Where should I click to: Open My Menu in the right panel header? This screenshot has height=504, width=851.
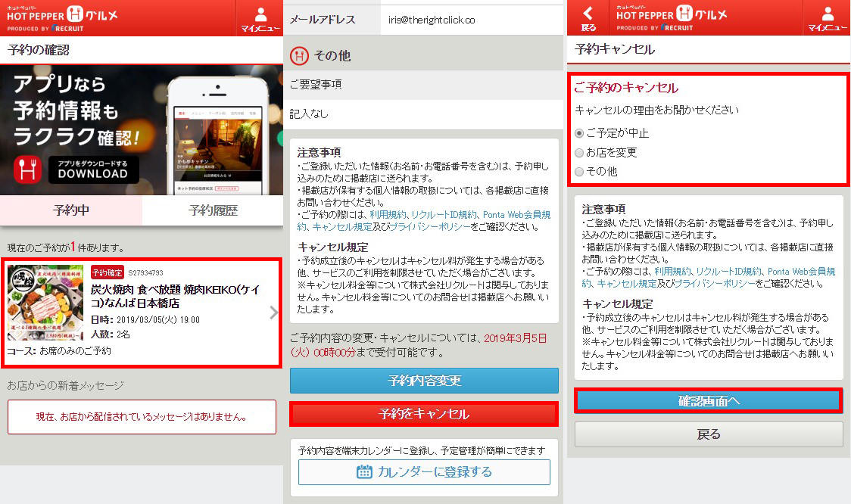[827, 18]
